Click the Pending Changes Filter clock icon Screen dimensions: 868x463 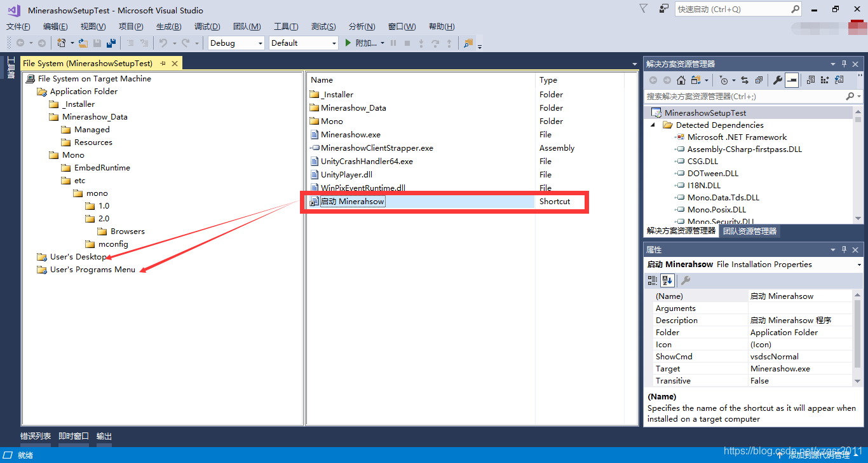pyautogui.click(x=724, y=80)
